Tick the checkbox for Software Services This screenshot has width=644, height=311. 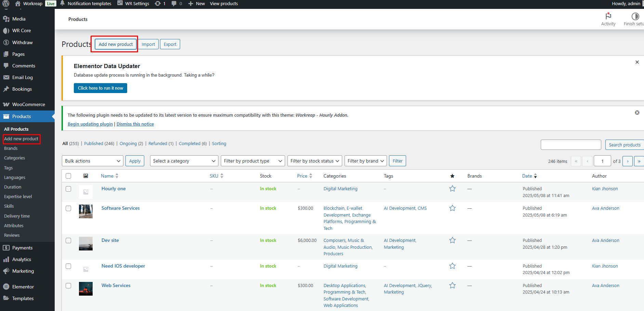click(x=68, y=208)
